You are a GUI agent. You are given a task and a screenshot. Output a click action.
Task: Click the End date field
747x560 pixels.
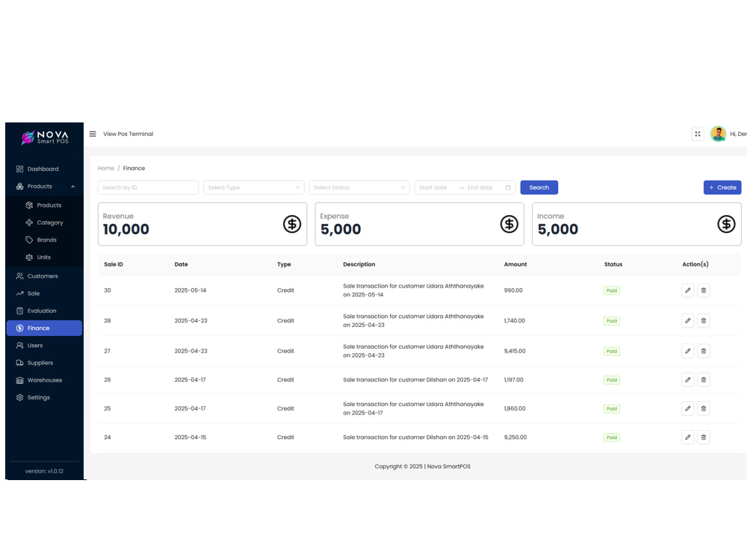click(481, 187)
